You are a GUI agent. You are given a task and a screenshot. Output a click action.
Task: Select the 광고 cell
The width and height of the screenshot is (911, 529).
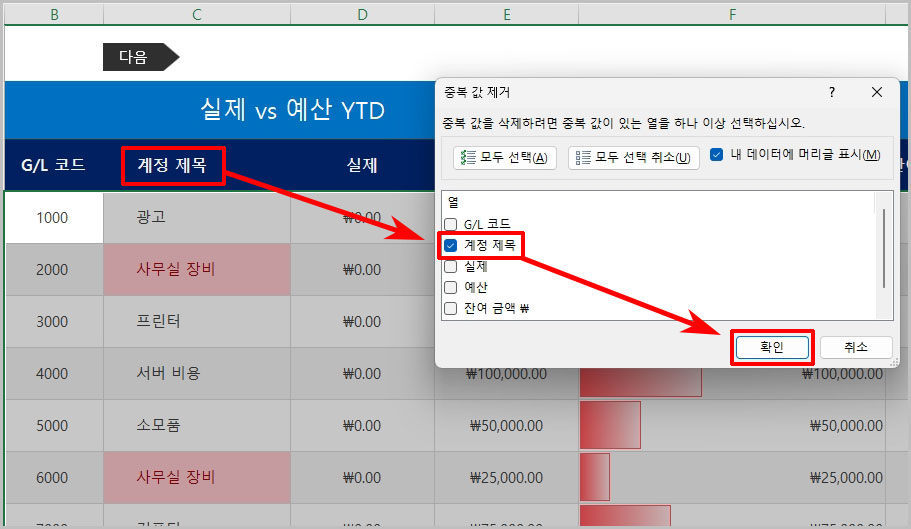[197, 218]
